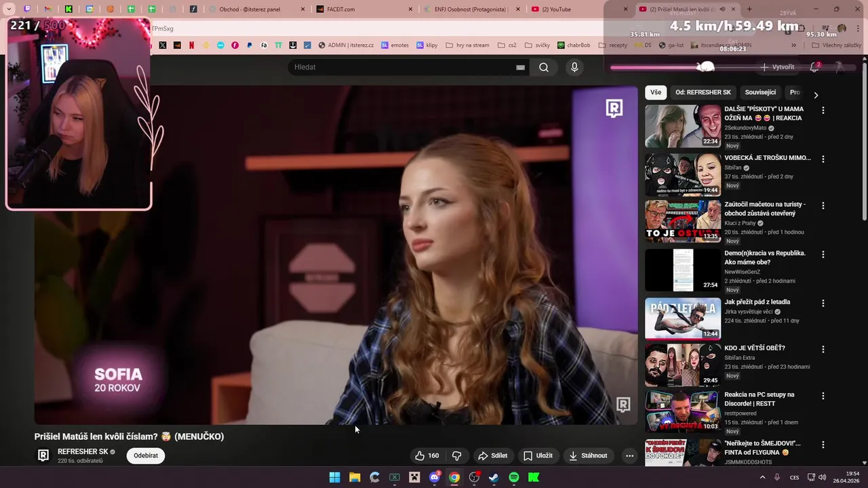Viewport: 868px width, 488px height.
Task: Open Steam from the taskbar
Action: (494, 477)
